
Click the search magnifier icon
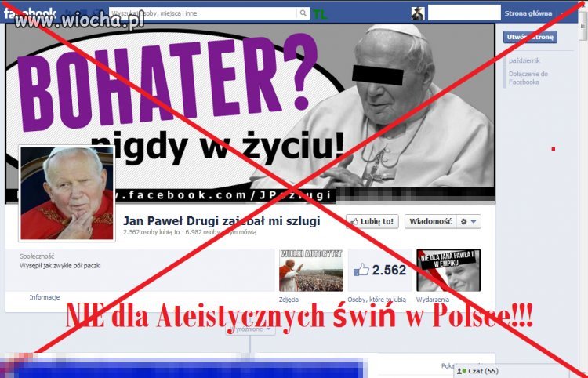[x=303, y=13]
